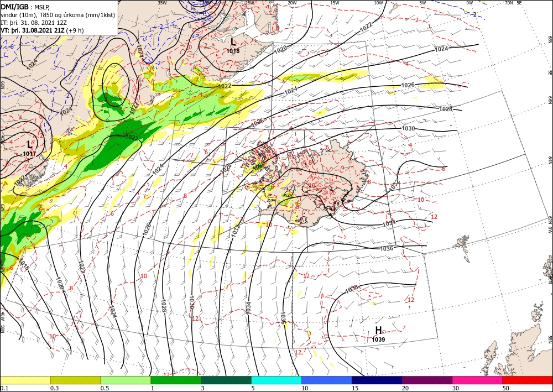Image resolution: width=553 pixels, height=392 pixels.
Task: Click the 35W longitude label at top
Action: [x=162, y=2]
